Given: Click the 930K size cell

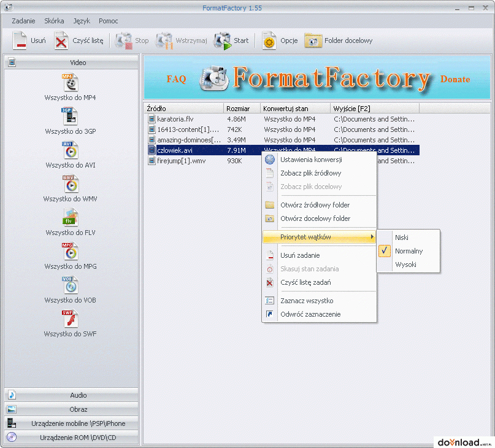Looking at the screenshot, I should [x=234, y=161].
